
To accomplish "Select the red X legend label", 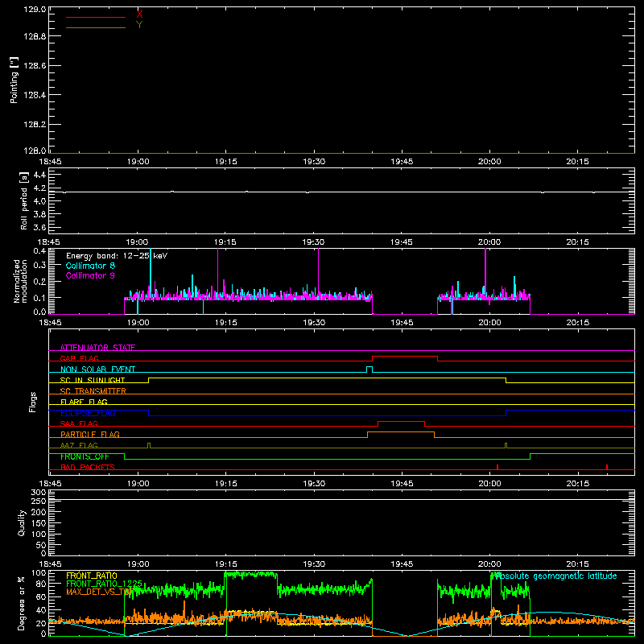I will [139, 14].
